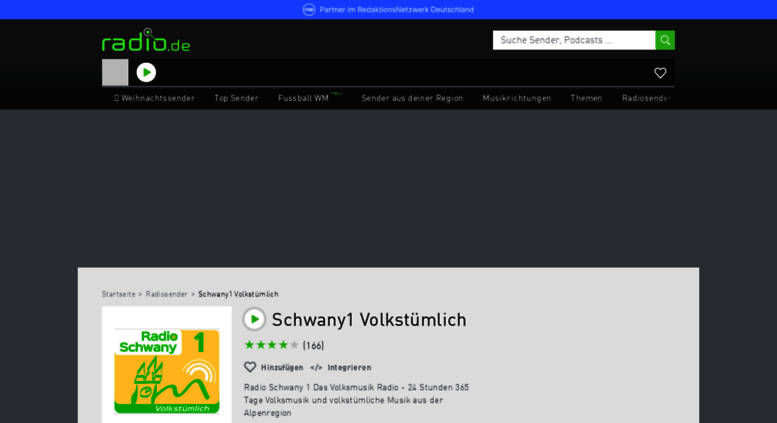Open favorites via the top-bar heart icon

(x=660, y=73)
